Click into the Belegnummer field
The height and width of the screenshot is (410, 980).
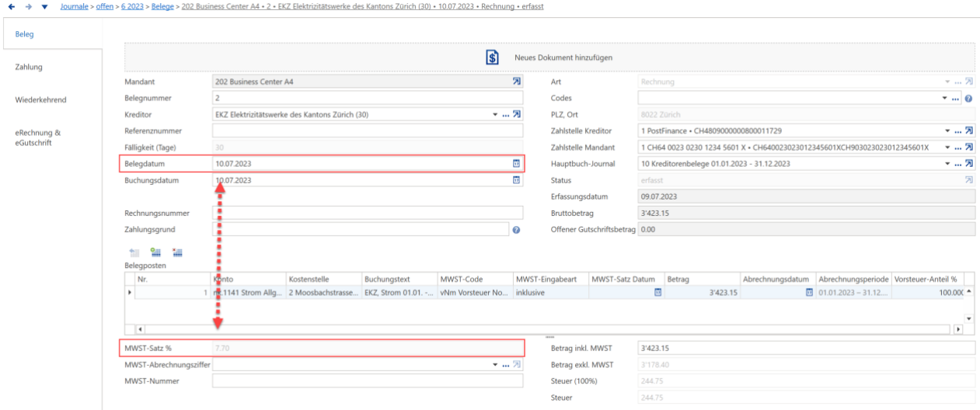click(368, 98)
